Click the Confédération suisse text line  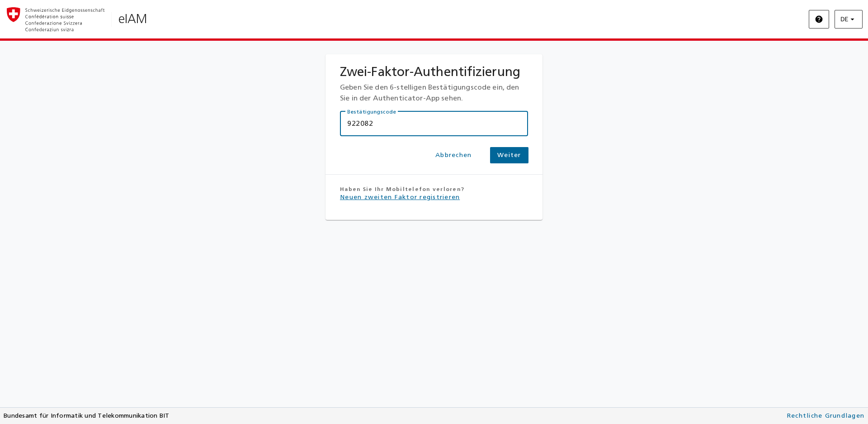click(x=49, y=17)
